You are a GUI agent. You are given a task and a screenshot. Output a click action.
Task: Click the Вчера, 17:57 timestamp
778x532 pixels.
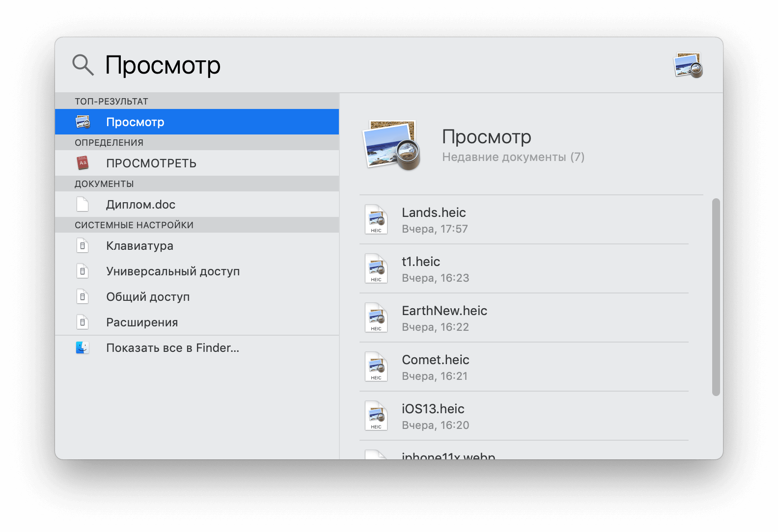(x=435, y=229)
